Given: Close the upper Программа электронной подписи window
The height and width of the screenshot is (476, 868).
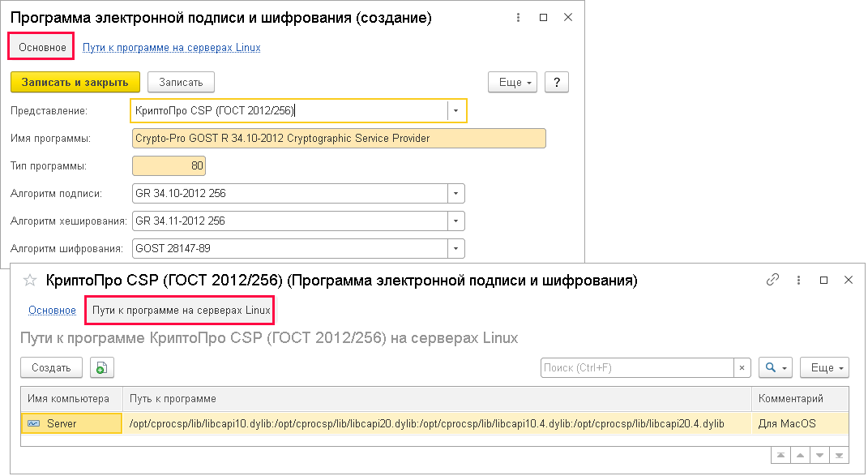Looking at the screenshot, I should [x=568, y=18].
